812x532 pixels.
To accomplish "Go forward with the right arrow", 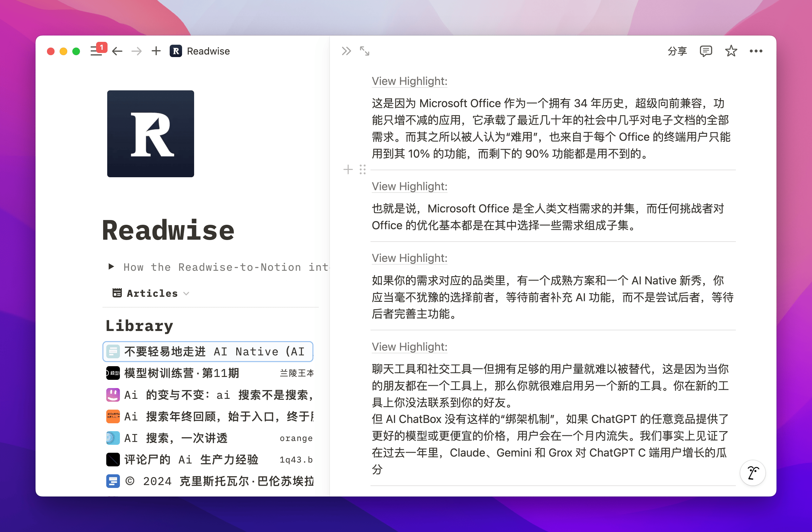I will point(136,51).
